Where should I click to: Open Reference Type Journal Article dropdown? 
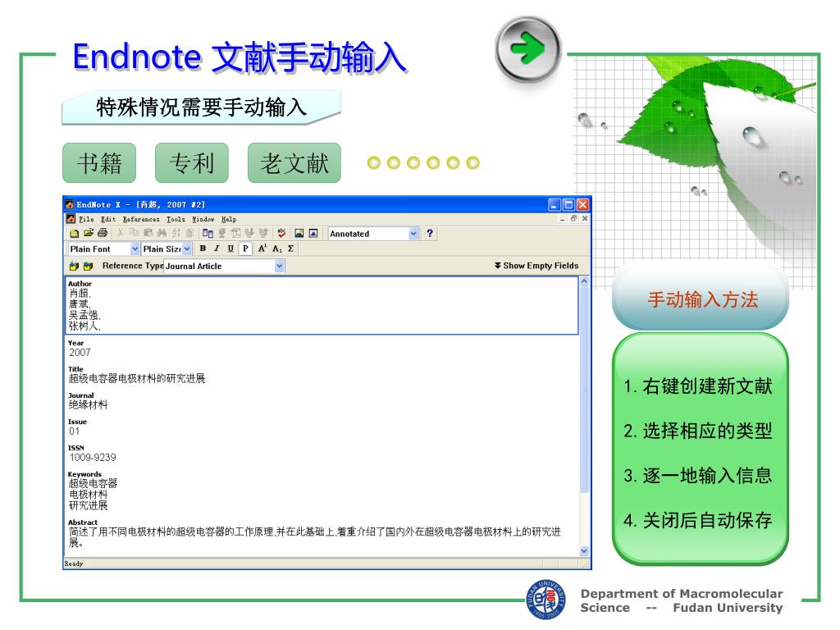[280, 267]
